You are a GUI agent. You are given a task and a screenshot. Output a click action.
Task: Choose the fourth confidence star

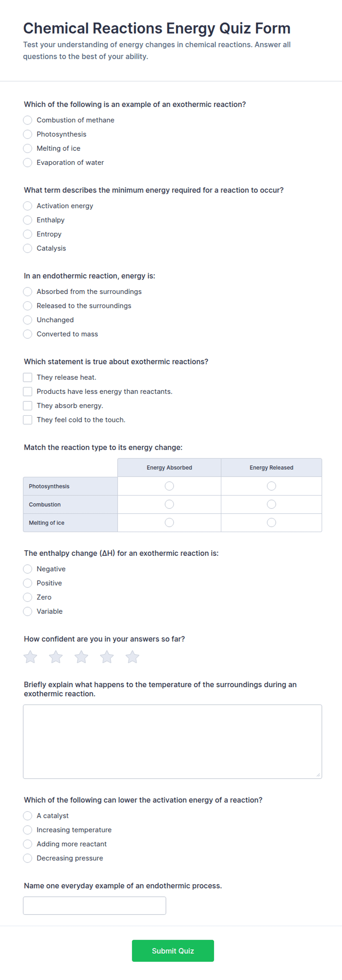click(x=107, y=657)
